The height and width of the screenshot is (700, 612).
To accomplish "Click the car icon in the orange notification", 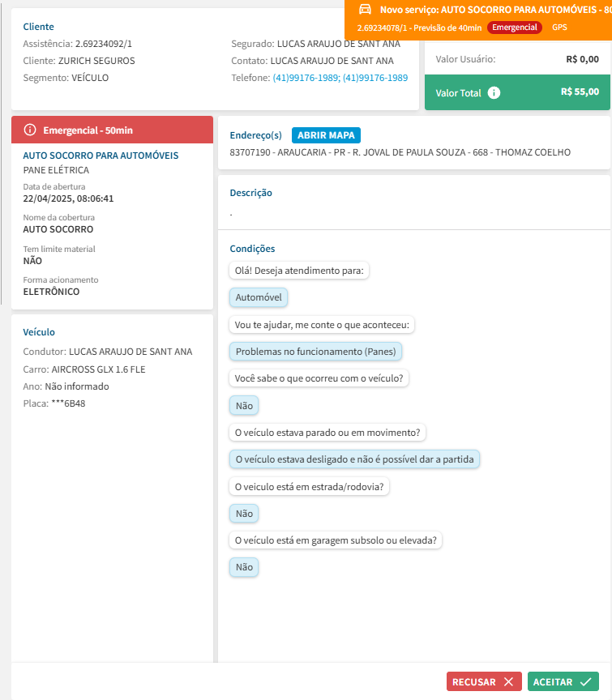I will tap(365, 10).
